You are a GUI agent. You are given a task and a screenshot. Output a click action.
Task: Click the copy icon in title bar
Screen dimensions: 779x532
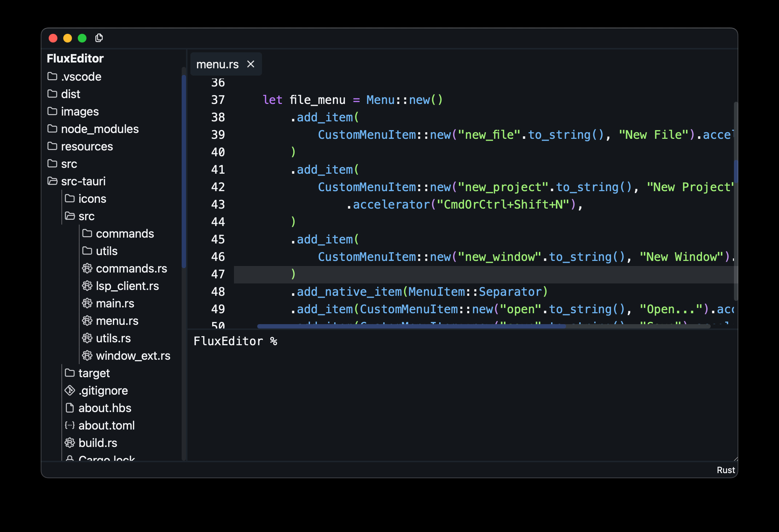[x=99, y=38]
